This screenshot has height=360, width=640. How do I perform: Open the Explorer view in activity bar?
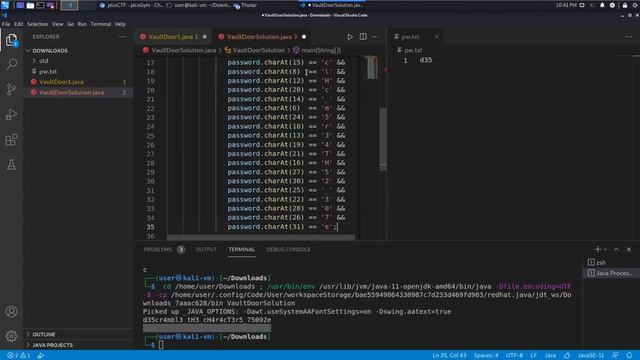11,40
